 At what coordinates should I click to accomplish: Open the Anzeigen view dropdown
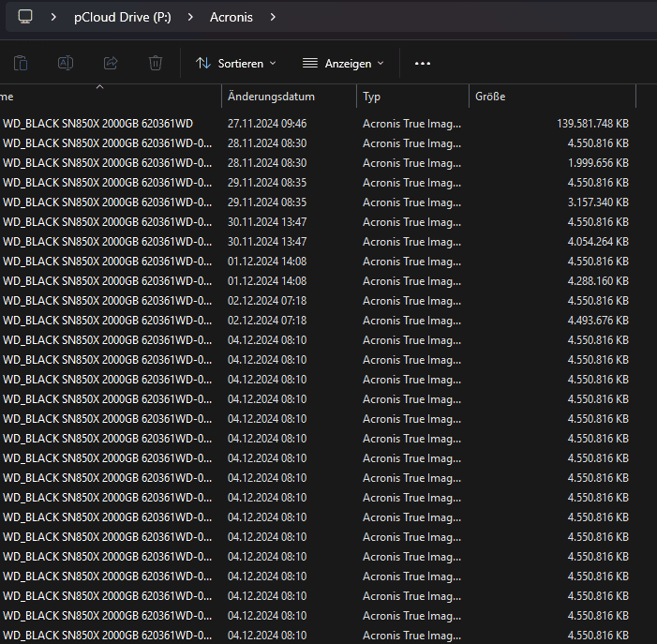coord(343,63)
